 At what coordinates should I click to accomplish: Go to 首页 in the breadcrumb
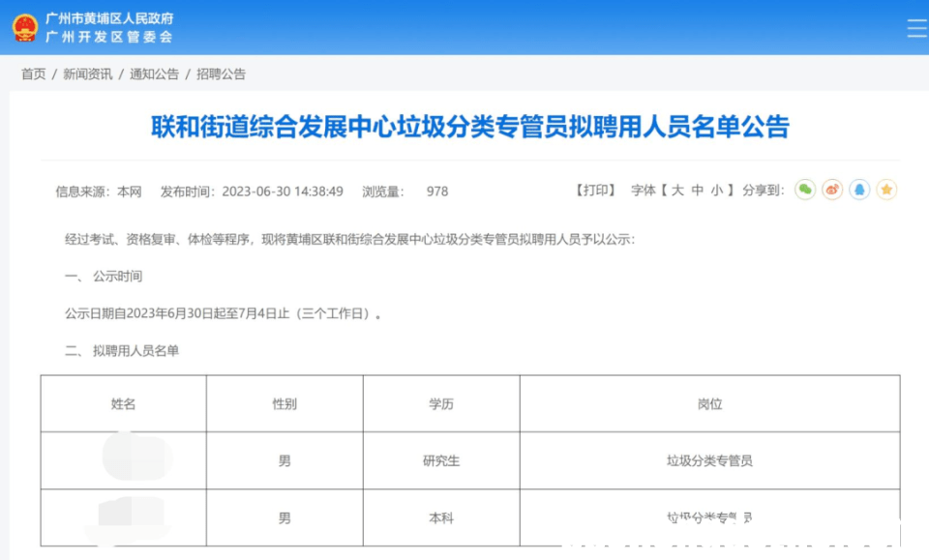click(34, 74)
